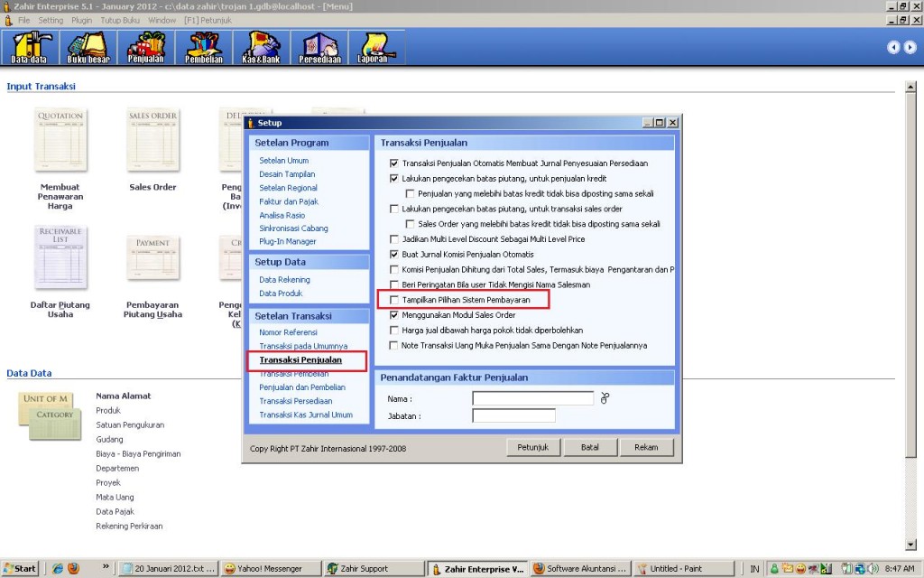Screen dimensions: 924x578
Task: Switch to Untitled - Paint in taskbar
Action: (684, 569)
